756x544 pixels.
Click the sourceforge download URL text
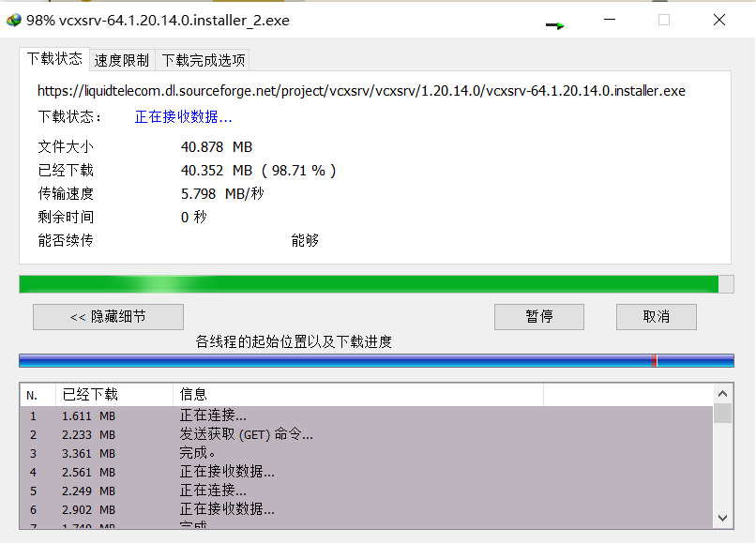pos(361,91)
